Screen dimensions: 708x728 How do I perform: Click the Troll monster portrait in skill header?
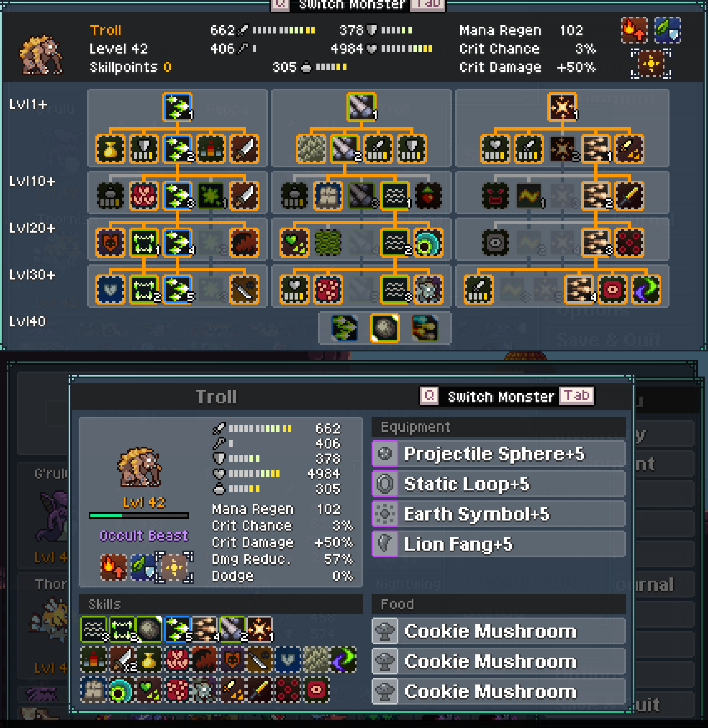pyautogui.click(x=41, y=54)
